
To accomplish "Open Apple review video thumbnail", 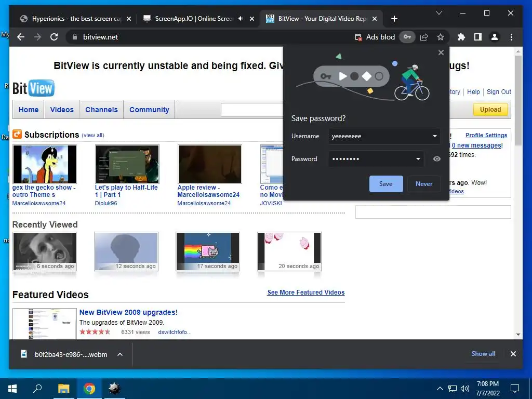I will point(210,164).
